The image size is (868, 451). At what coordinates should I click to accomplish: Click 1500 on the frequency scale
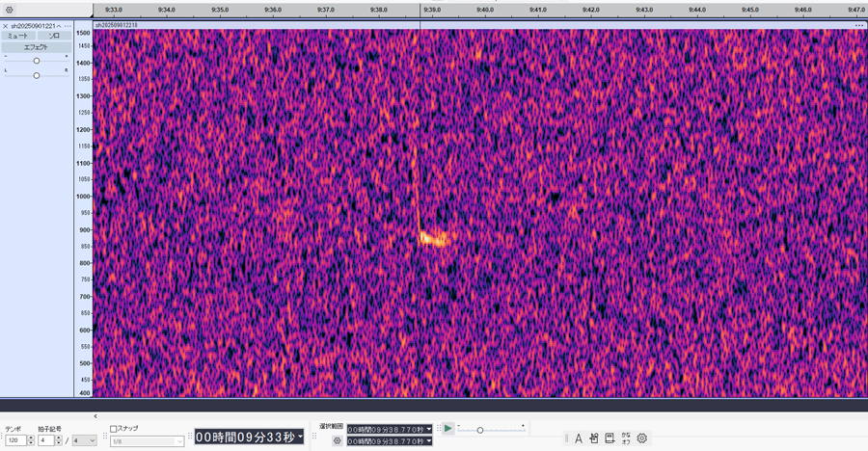point(83,33)
